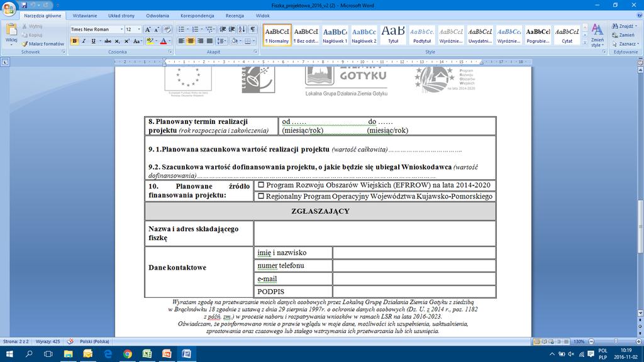644x362 pixels.
Task: Toggle center alignment
Action: pyautogui.click(x=191, y=41)
